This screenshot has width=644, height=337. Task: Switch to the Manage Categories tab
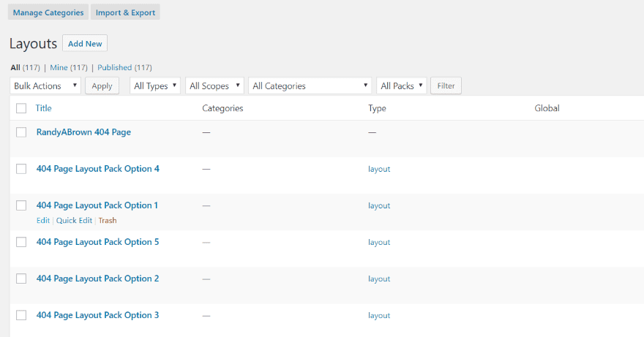coord(48,12)
